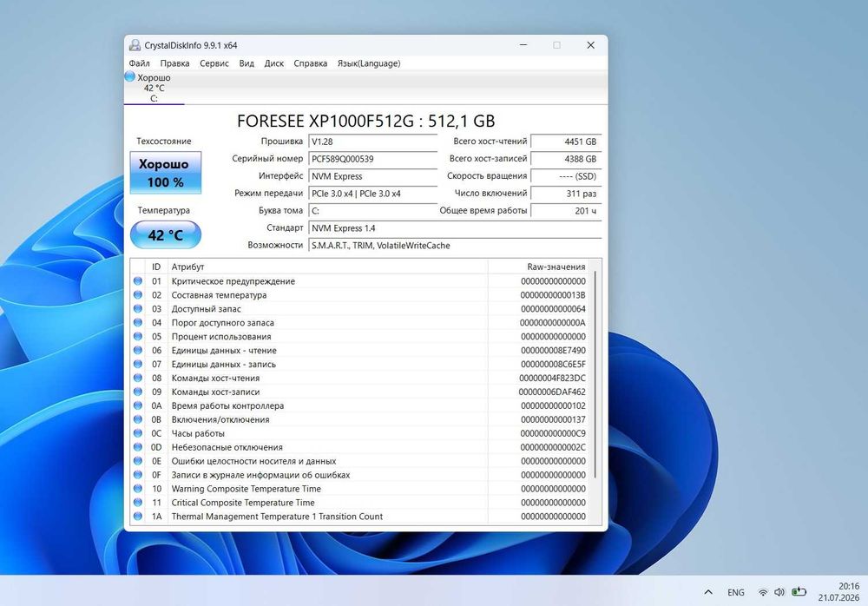The height and width of the screenshot is (606, 868).
Task: Click the total host writes value 4388 GB
Action: [566, 159]
